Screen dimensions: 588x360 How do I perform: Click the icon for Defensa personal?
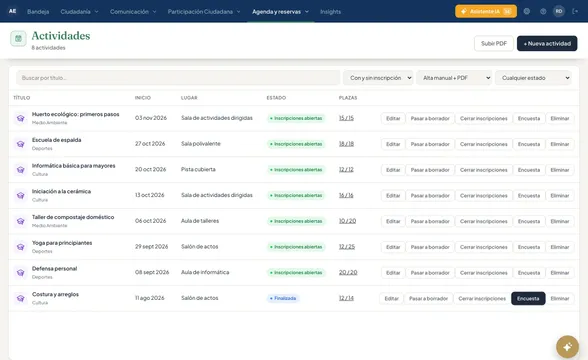[21, 273]
